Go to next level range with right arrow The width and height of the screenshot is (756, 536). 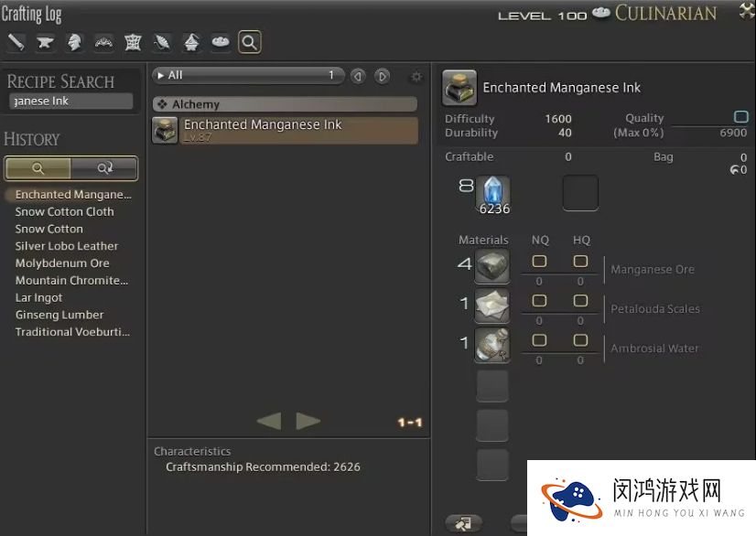pos(383,76)
